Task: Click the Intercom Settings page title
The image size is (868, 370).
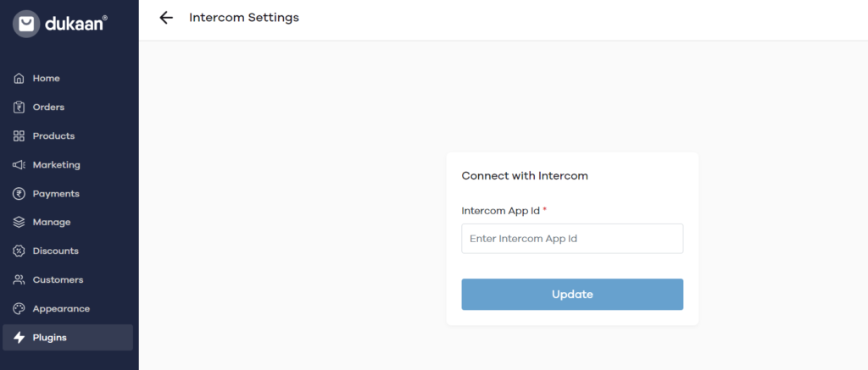Action: point(244,18)
